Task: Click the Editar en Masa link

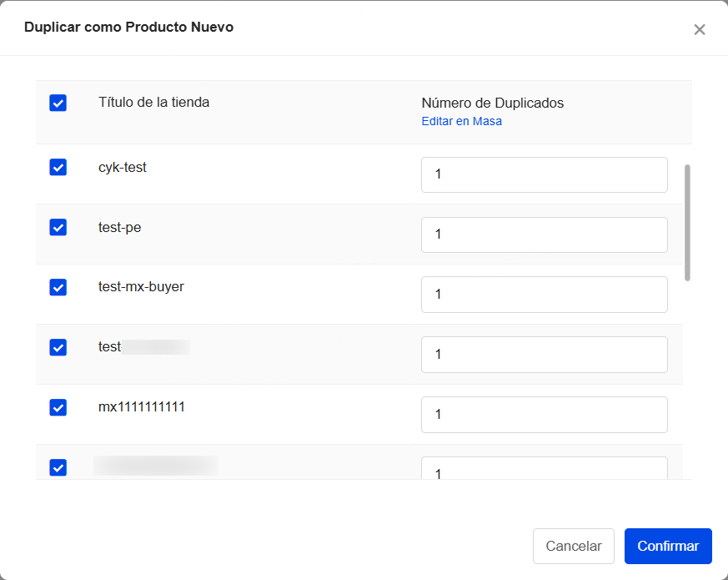Action: 461,121
